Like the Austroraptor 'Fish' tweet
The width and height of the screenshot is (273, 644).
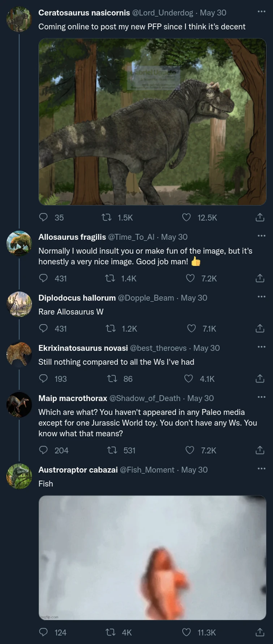pos(186,632)
